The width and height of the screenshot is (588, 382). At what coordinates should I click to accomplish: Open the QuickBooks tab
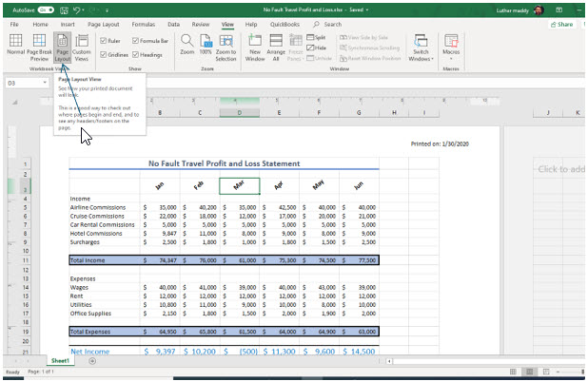tap(284, 25)
